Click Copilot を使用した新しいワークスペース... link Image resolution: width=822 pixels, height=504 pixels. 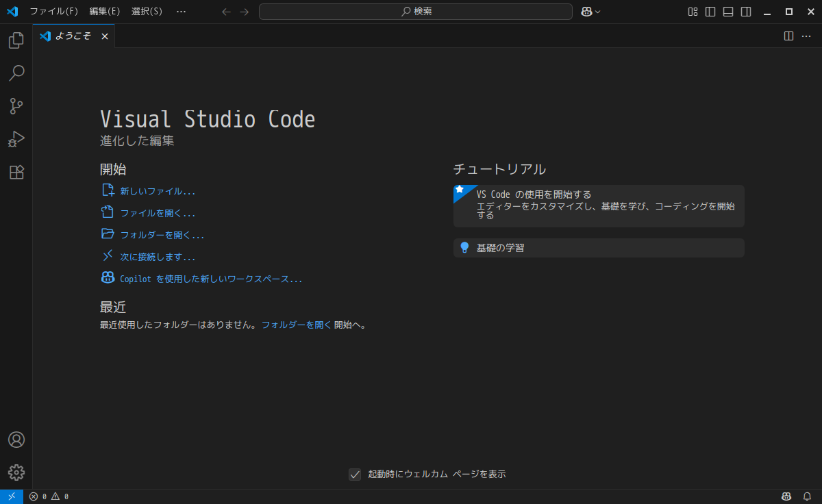coord(211,279)
